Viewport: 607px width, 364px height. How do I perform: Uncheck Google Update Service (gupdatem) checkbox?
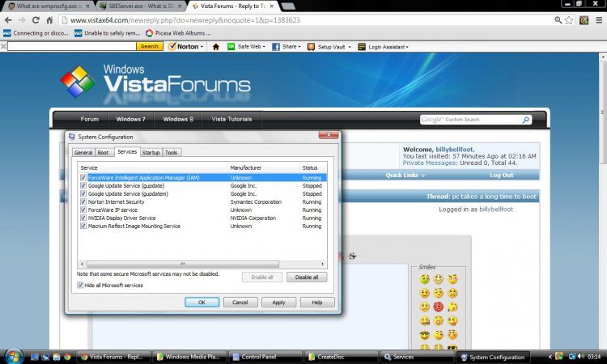coord(83,194)
